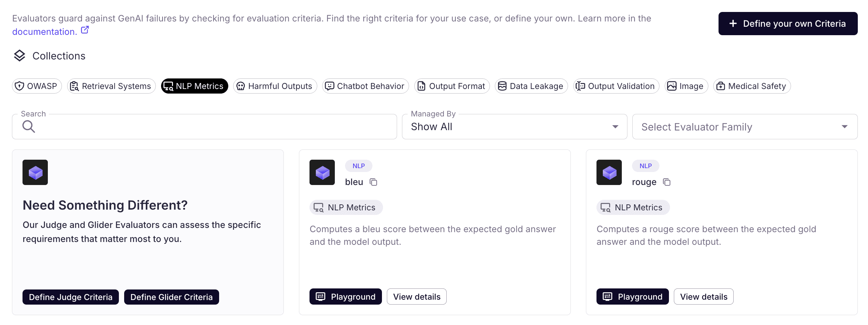Copy the bleu evaluator name icon
Image resolution: width=868 pixels, height=325 pixels.
pos(373,182)
